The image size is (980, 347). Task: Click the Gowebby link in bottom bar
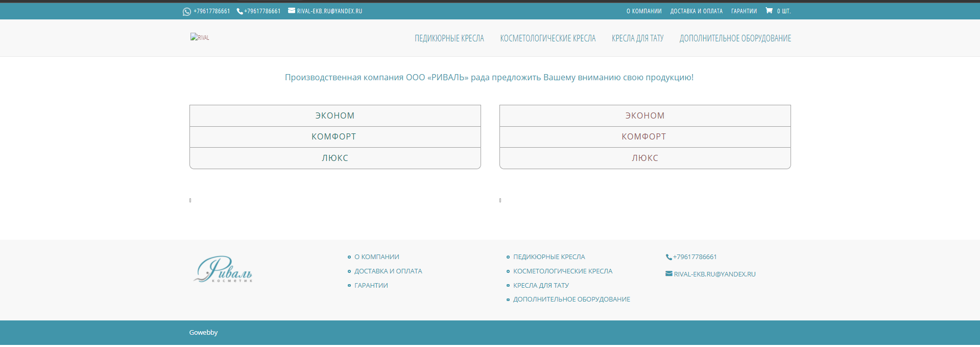[x=203, y=333]
